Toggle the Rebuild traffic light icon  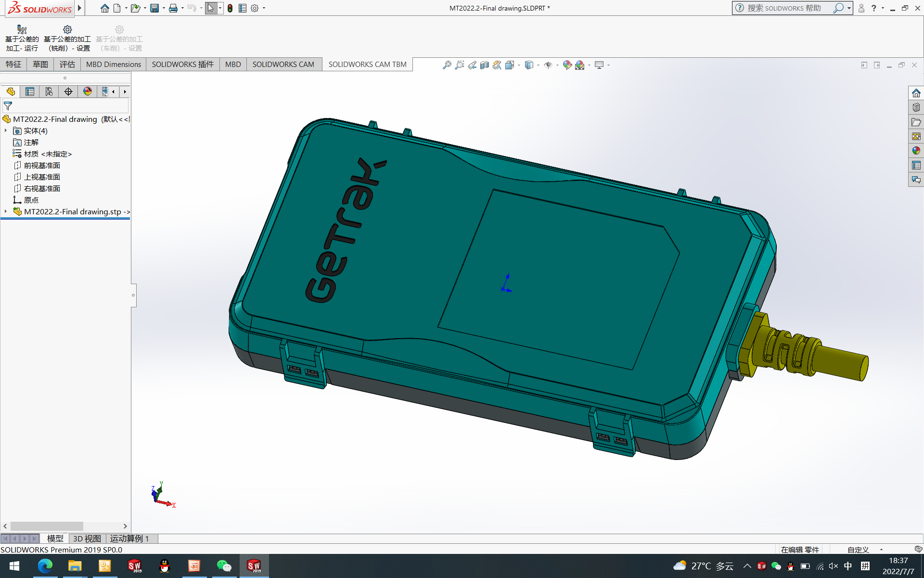pyautogui.click(x=230, y=8)
